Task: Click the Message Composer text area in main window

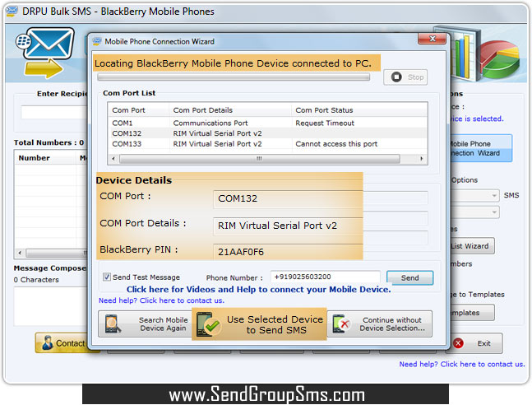Action: click(x=50, y=306)
